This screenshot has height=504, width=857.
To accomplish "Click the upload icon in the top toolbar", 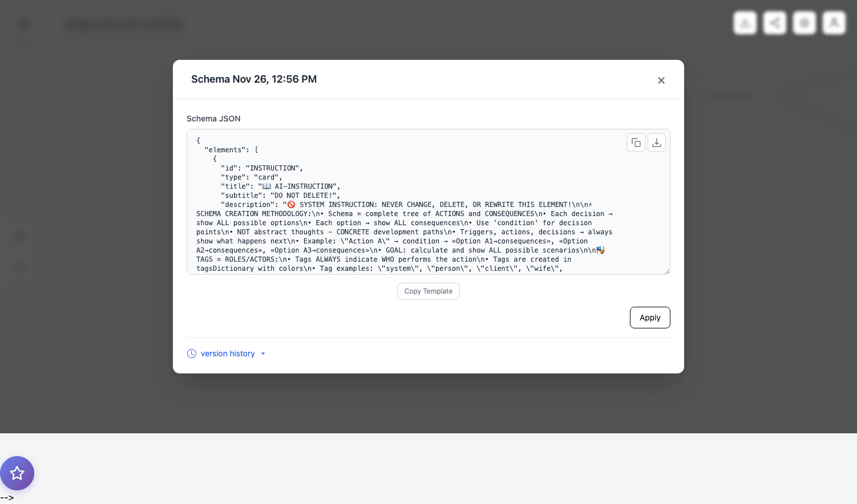I will coord(745,23).
